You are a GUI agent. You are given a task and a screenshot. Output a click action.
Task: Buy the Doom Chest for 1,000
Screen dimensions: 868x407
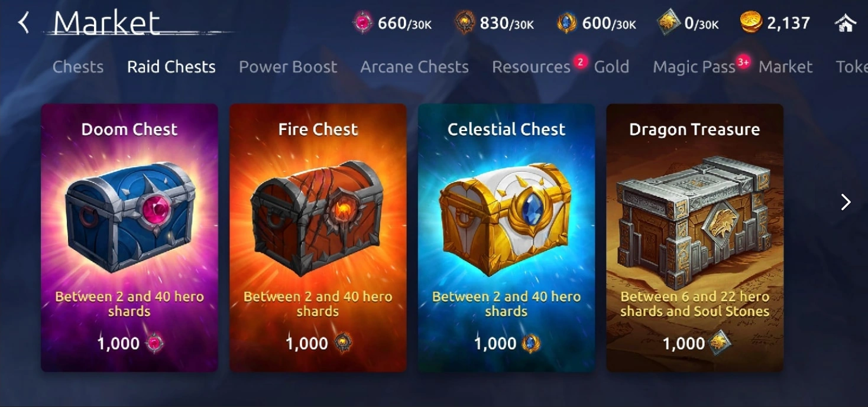[129, 343]
